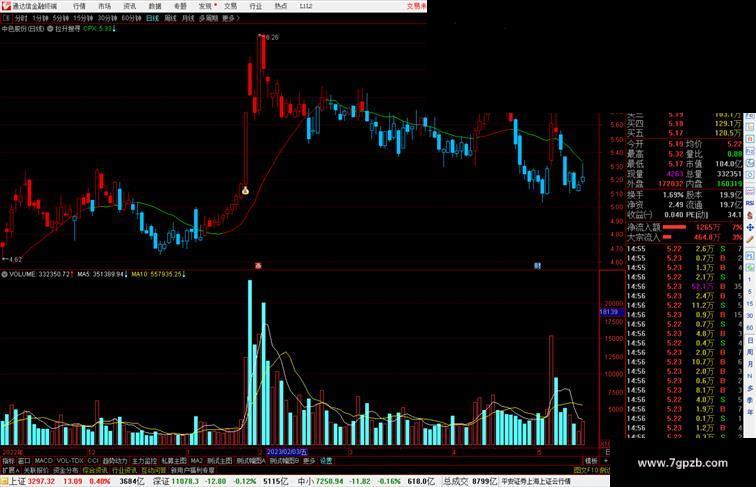Select the 1-minute sidebar shortcut
This screenshot has height=487, width=756.
coord(750,280)
